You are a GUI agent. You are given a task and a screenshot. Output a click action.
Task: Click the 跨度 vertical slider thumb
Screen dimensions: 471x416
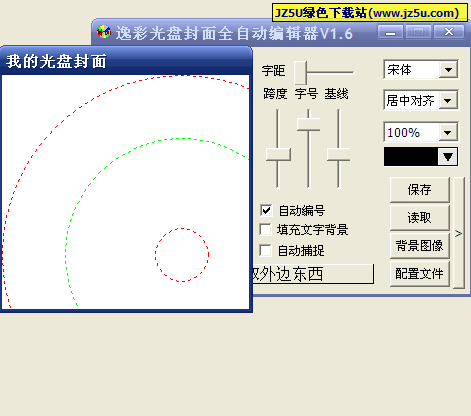coord(278,155)
